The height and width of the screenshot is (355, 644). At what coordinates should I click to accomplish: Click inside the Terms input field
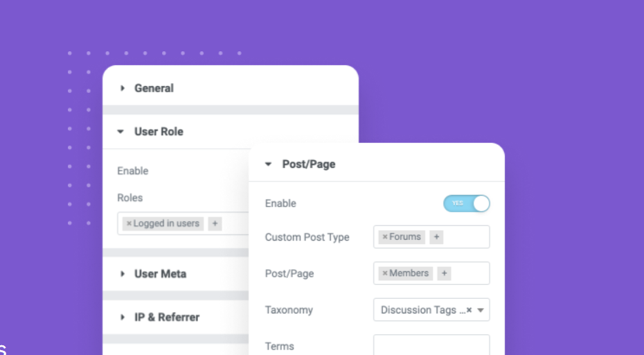pos(431,345)
